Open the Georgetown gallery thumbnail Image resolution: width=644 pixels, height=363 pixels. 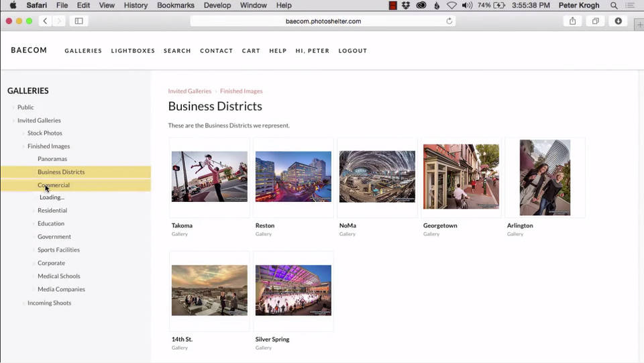click(x=461, y=176)
